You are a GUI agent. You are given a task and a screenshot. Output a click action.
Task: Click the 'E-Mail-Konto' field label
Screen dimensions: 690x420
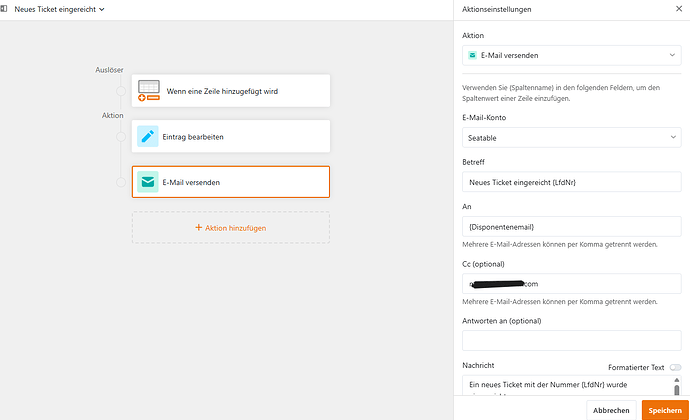(484, 118)
